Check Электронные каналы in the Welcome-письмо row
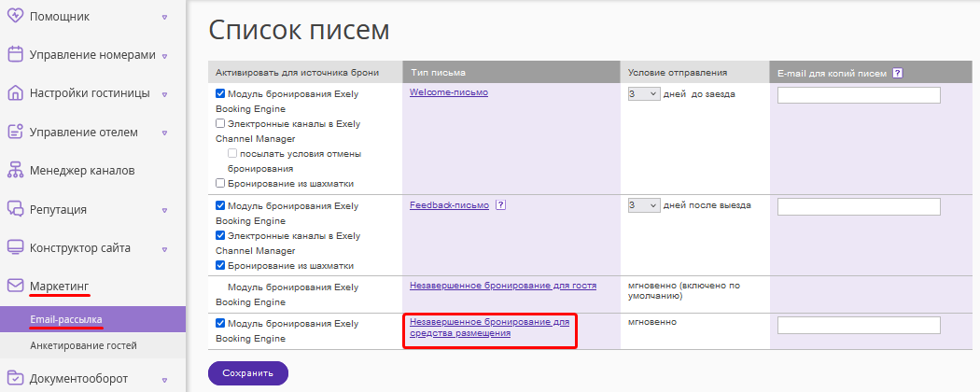The width and height of the screenshot is (980, 392). (x=220, y=124)
